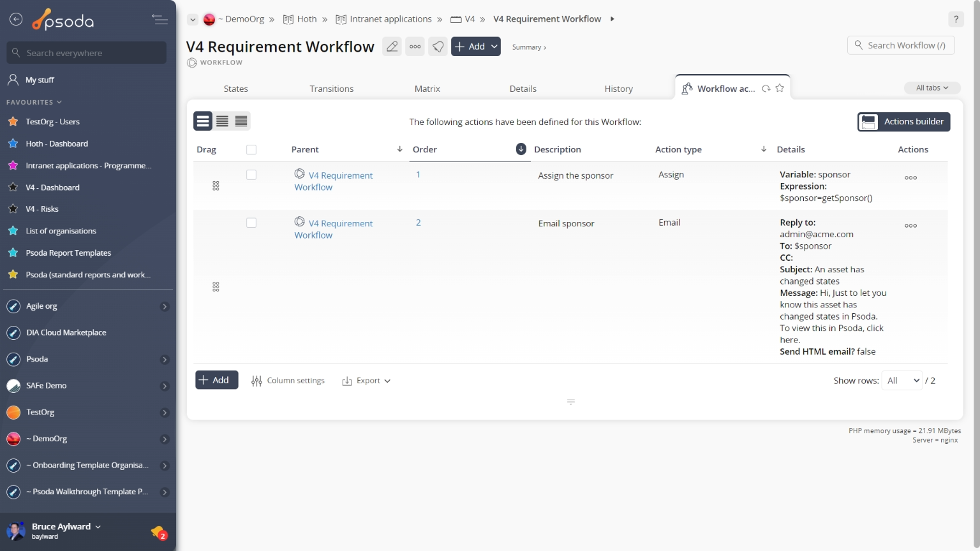This screenshot has width=980, height=551.
Task: Open Psoda Report Templates favourite
Action: point(68,253)
